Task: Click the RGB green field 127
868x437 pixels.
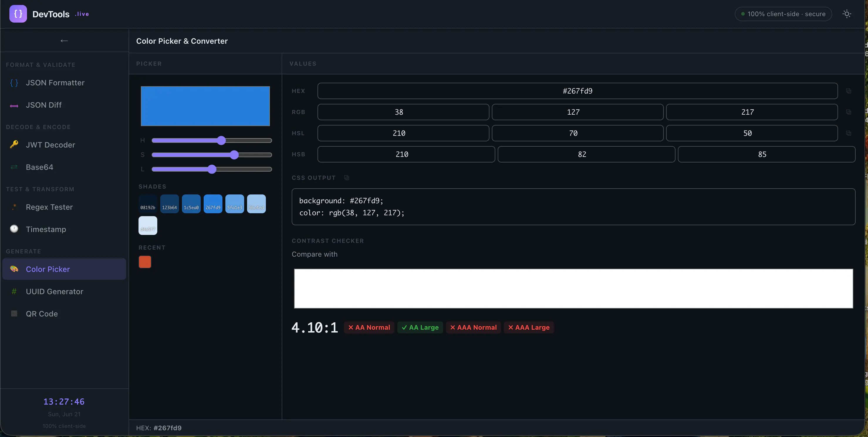Action: [577, 112]
